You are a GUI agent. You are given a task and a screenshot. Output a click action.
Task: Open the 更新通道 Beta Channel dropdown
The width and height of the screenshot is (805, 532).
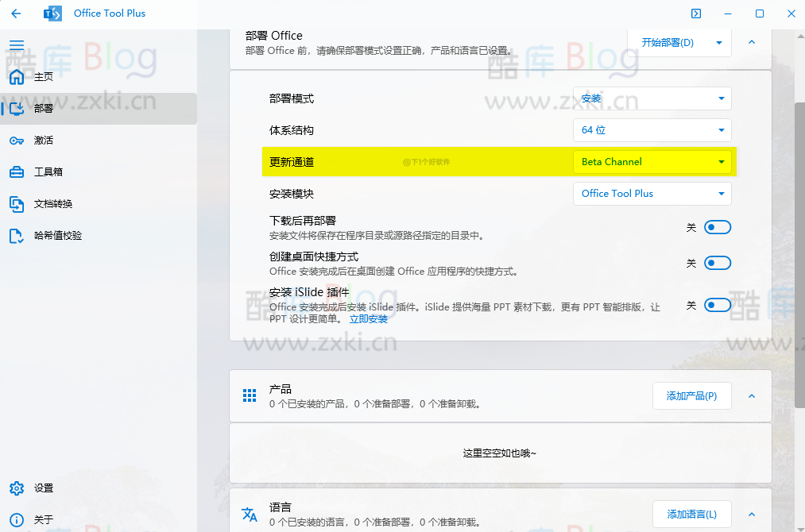click(x=652, y=161)
